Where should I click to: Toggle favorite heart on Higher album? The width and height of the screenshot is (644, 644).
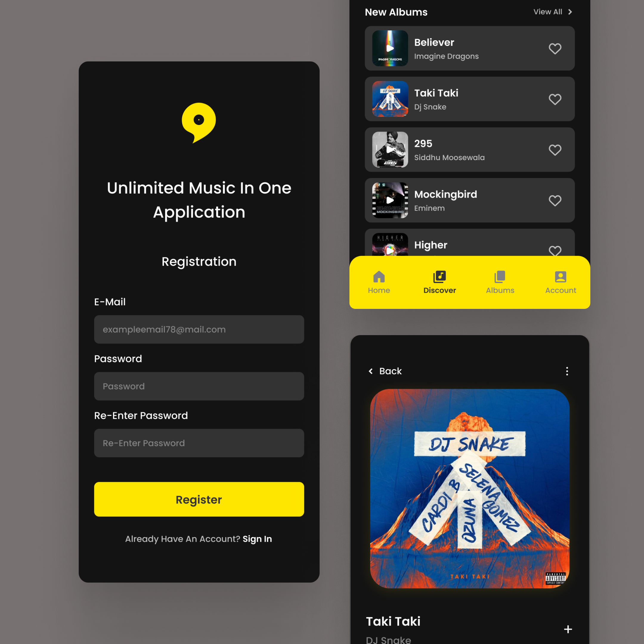[554, 251]
